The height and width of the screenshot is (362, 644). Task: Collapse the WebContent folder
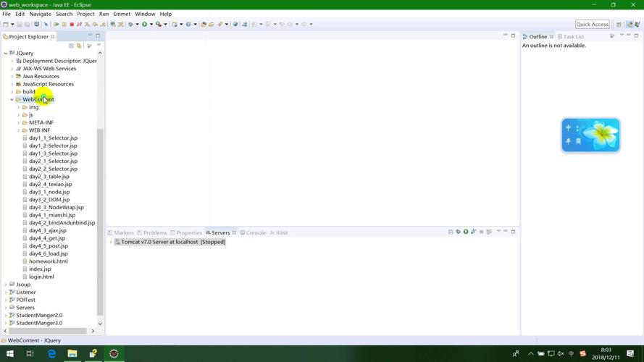(x=12, y=99)
